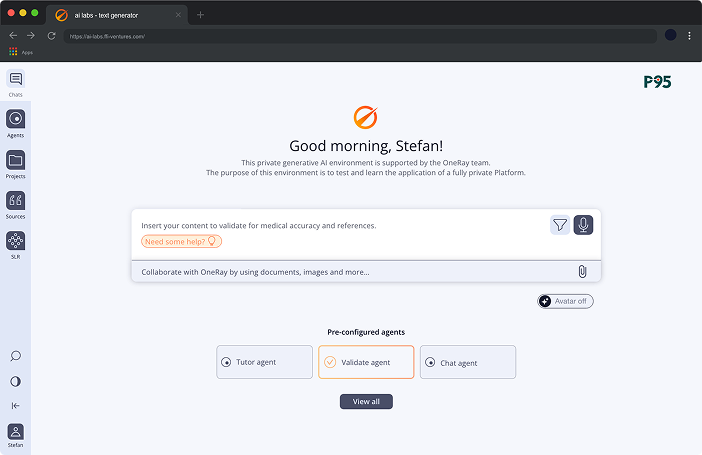Choose the Chat agent option

point(468,362)
